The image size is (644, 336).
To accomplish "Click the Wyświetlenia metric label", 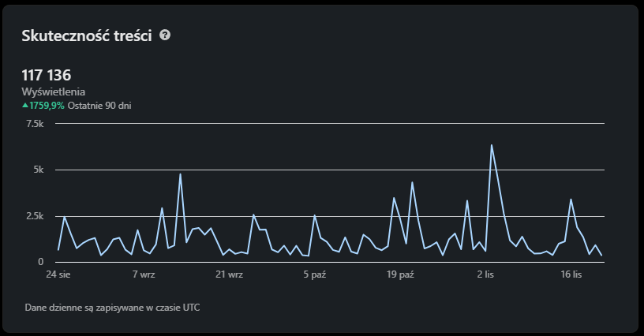I will click(54, 91).
